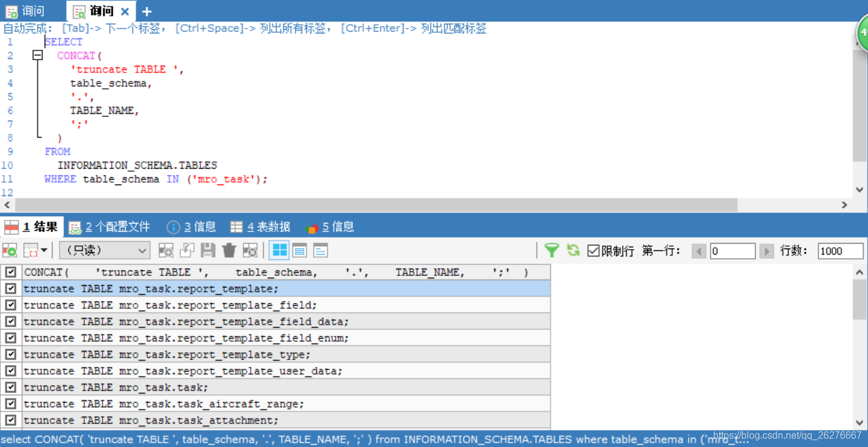Select the text view icon
Viewport: 868px width, 447px height.
coord(319,250)
